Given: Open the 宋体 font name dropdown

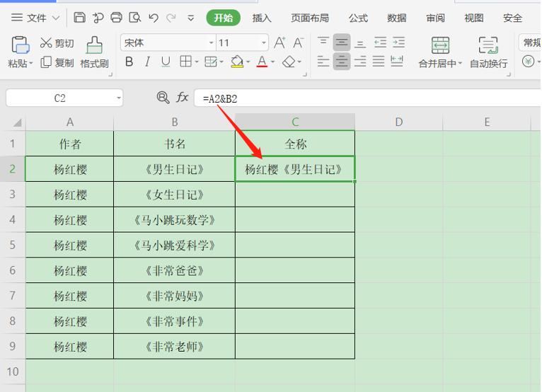Looking at the screenshot, I should pyautogui.click(x=211, y=43).
